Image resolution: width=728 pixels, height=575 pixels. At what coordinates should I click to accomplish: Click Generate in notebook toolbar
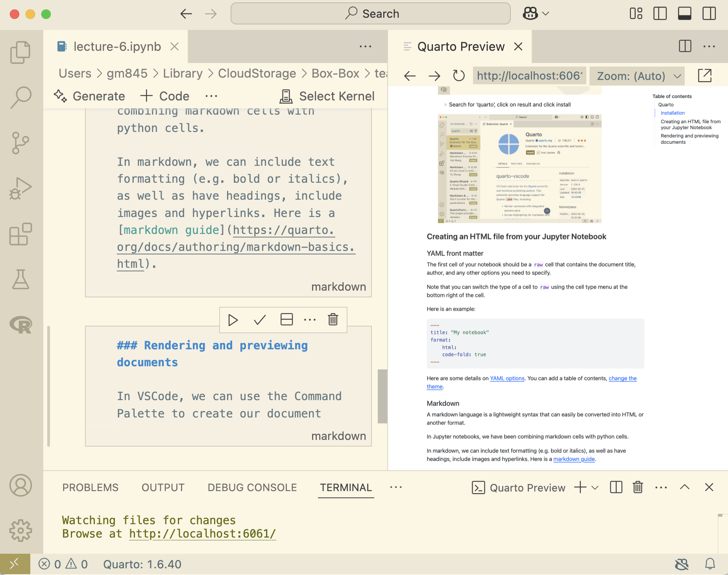[x=89, y=96]
